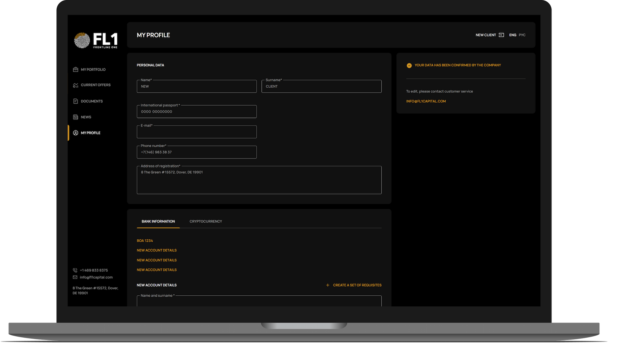Click the MY PROFILE page heading
Image resolution: width=644 pixels, height=343 pixels.
(x=153, y=35)
